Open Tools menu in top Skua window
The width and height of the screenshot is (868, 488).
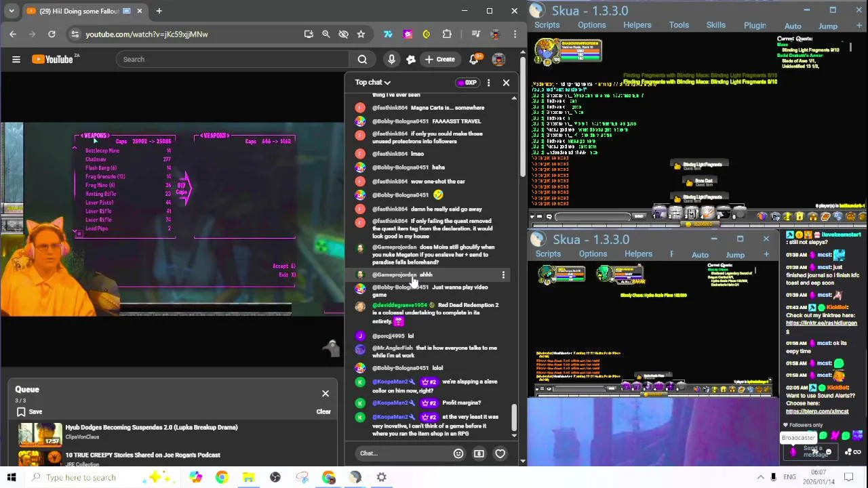[x=679, y=25]
